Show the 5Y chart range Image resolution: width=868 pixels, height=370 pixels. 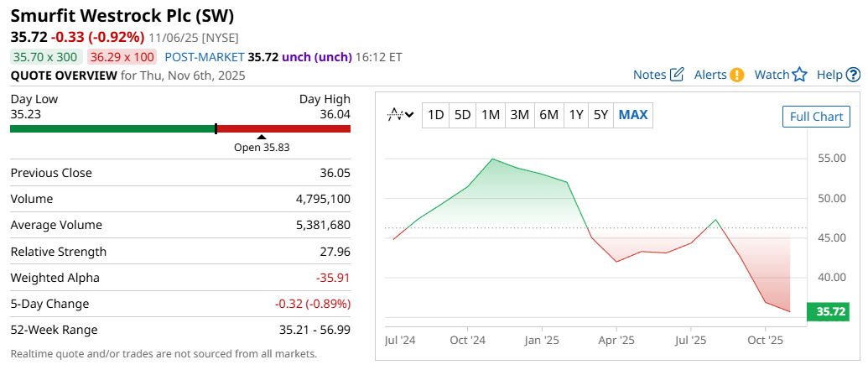pyautogui.click(x=600, y=115)
